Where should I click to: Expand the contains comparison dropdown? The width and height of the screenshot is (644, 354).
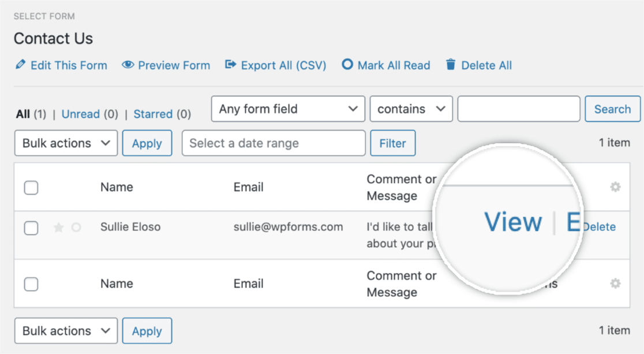pyautogui.click(x=410, y=109)
